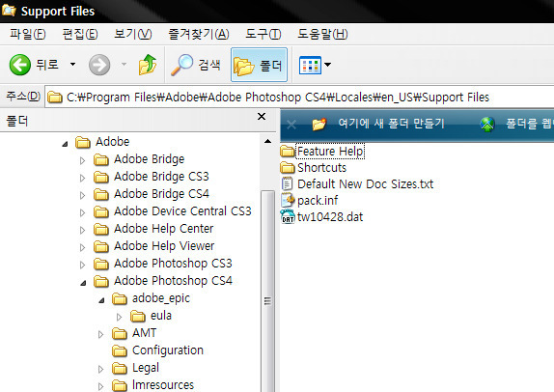Select eula folder in tree
554x392 pixels.
pos(161,316)
